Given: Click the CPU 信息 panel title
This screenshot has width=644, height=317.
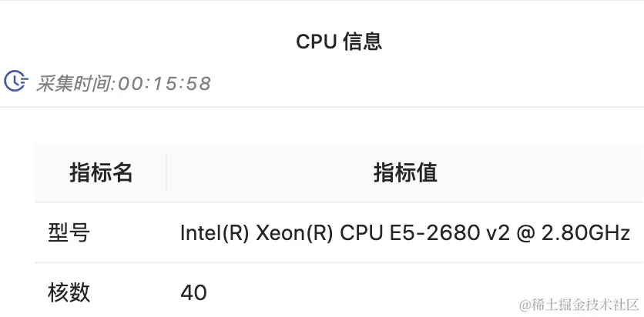Looking at the screenshot, I should 339,42.
